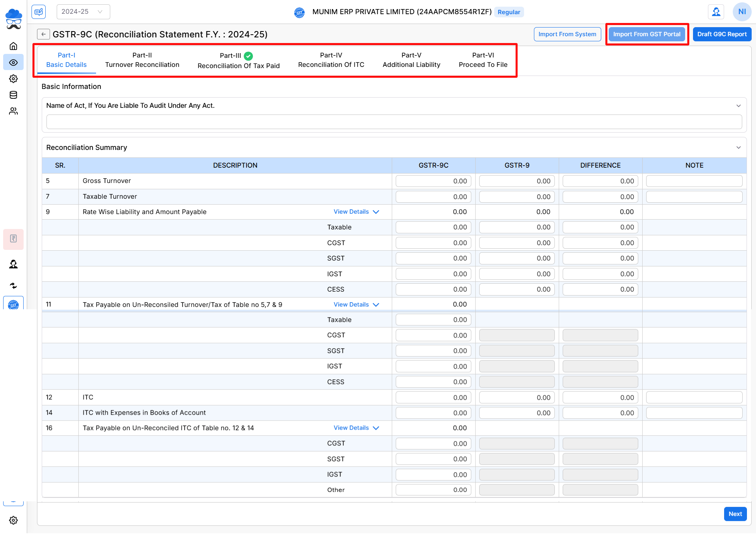Click the back arrow beside GSTR-9C title
Screen dimensions: 756x534
coord(43,34)
